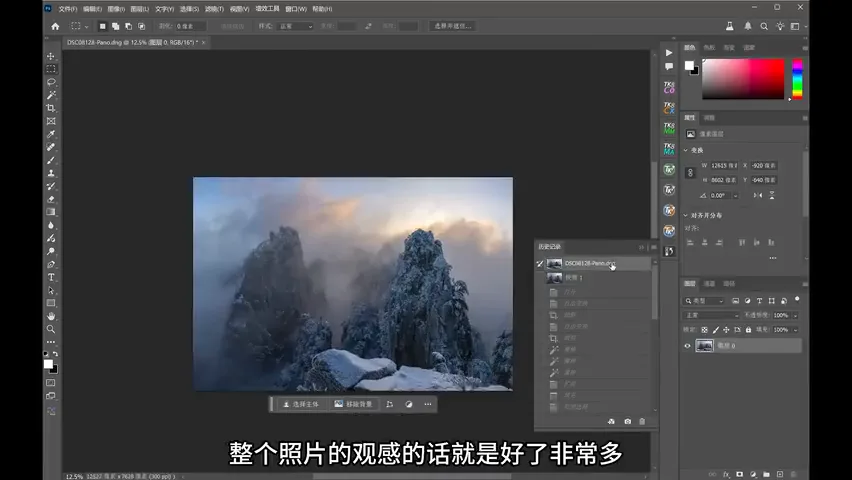Open the Style dropdown in options bar
Screen dimensions: 852x480
(295, 26)
